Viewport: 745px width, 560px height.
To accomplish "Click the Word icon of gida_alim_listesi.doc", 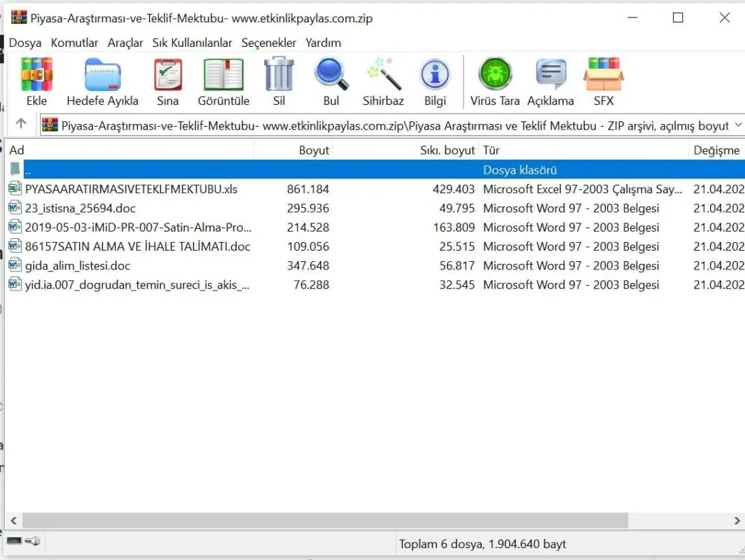I will click(15, 265).
